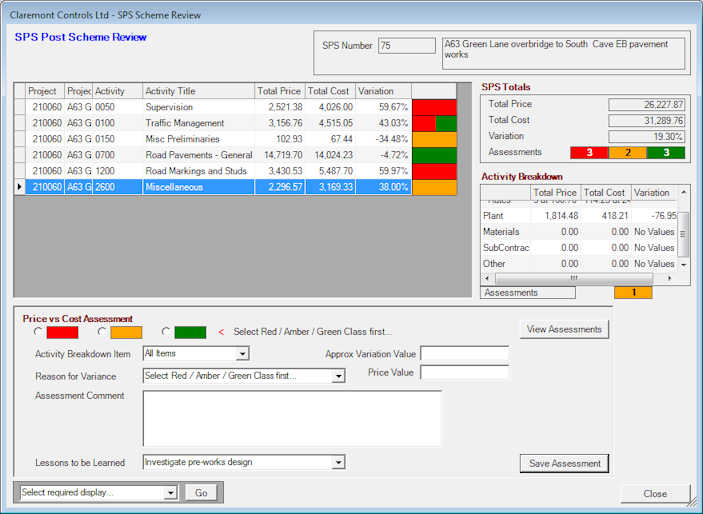
Task: Select the Road Pavements - General row
Action: pyautogui.click(x=235, y=155)
